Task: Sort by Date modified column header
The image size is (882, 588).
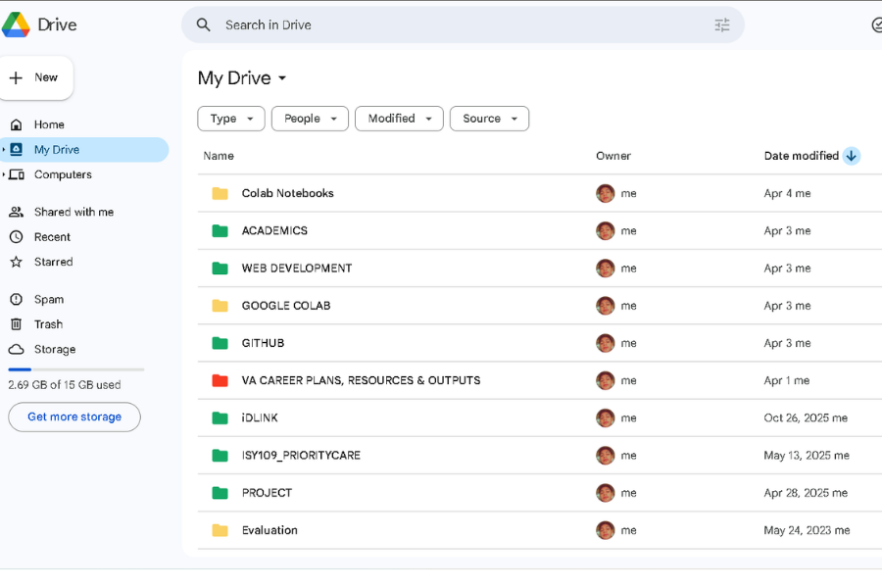Action: pyautogui.click(x=801, y=156)
